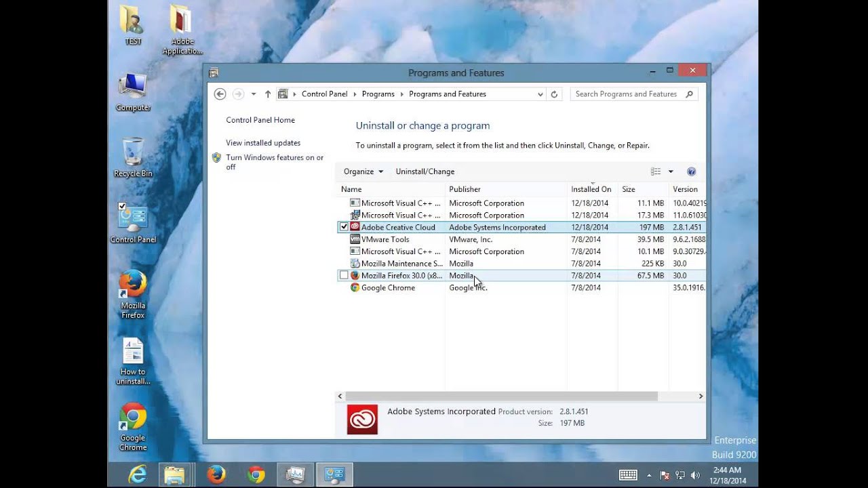Select the VMware Tools entry
Viewport: 868px width, 488px height.
point(521,239)
